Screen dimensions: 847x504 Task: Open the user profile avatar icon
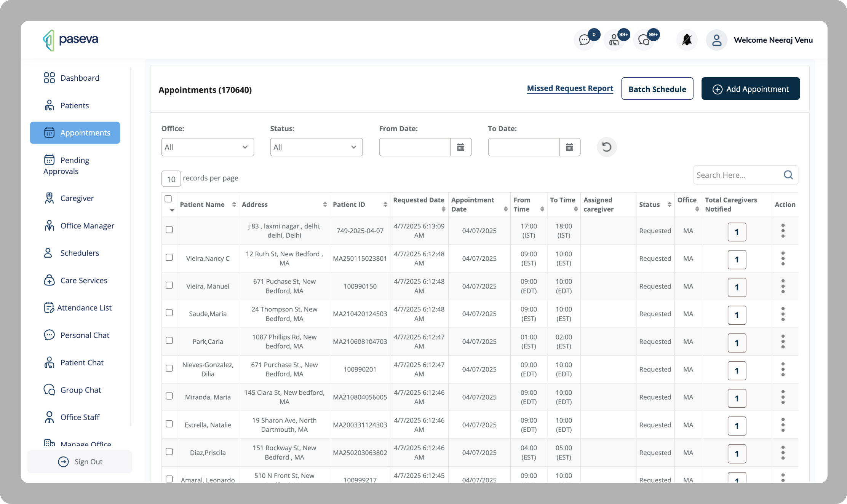pyautogui.click(x=716, y=40)
